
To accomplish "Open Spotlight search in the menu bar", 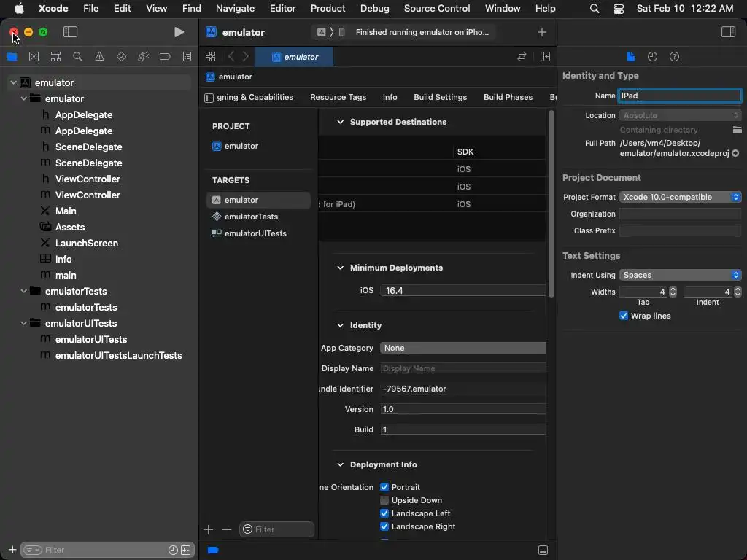I will click(x=594, y=9).
